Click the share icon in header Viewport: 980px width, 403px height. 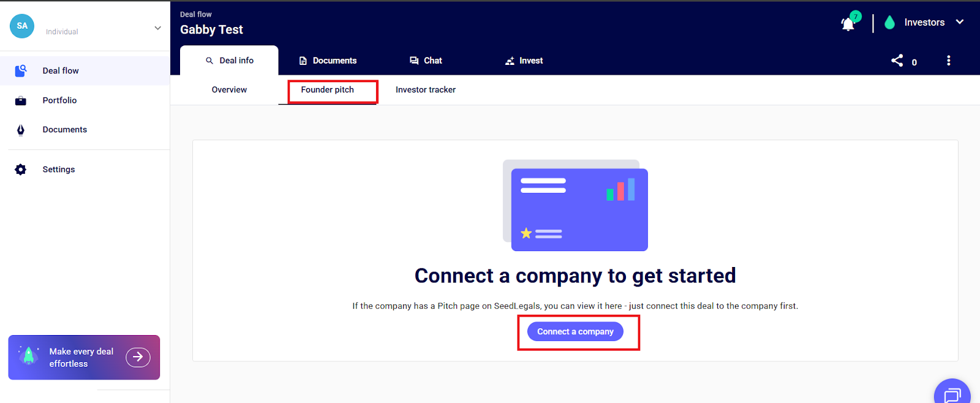click(x=897, y=61)
